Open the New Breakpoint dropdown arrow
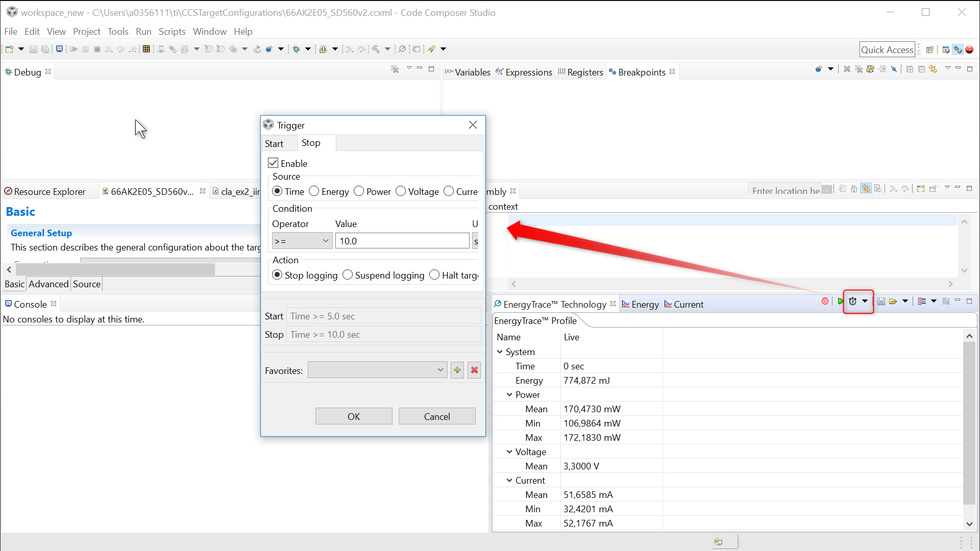The image size is (980, 551). (831, 69)
